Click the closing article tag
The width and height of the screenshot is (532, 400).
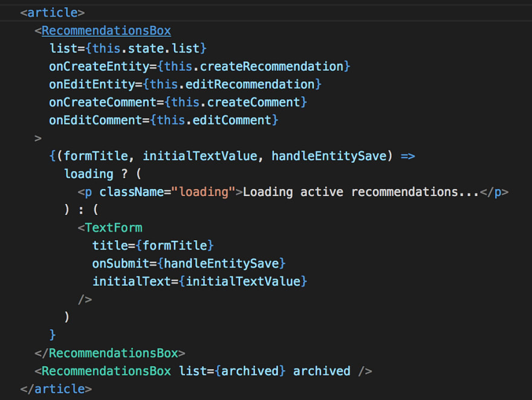pyautogui.click(x=56, y=389)
